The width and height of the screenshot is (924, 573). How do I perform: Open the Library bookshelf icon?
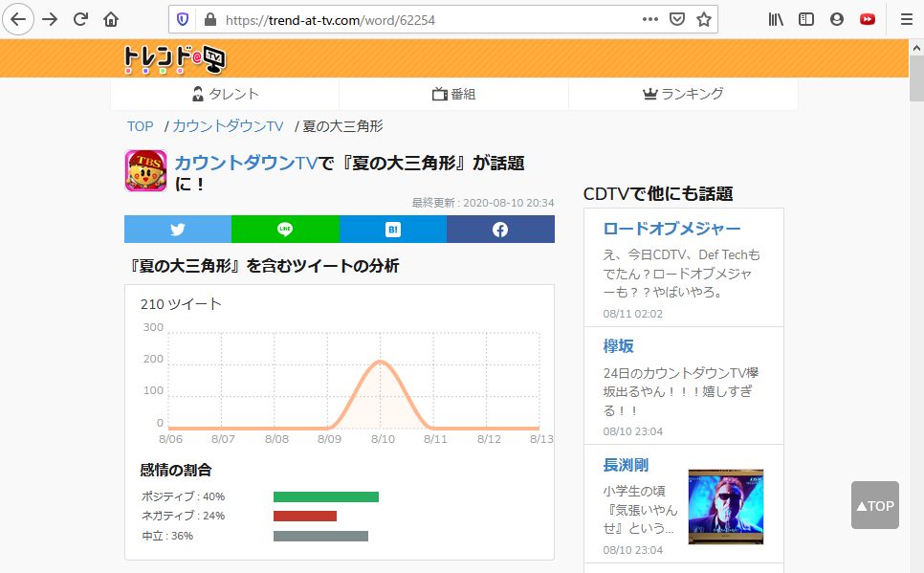pyautogui.click(x=776, y=19)
